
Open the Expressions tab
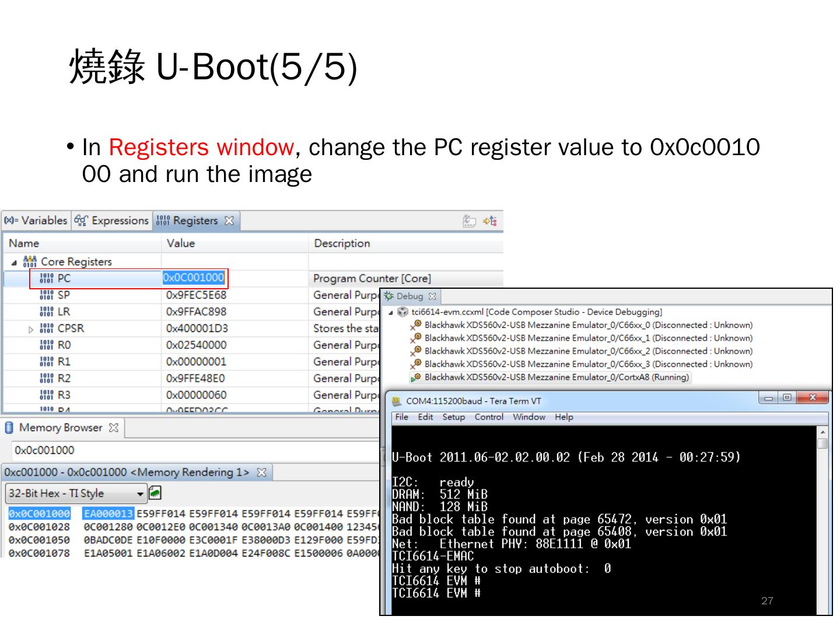click(x=111, y=220)
